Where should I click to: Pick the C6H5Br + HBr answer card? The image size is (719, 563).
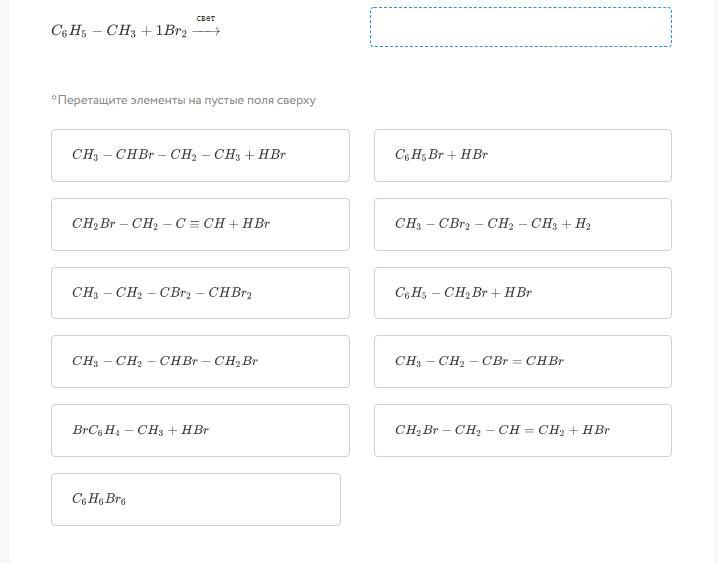click(522, 155)
